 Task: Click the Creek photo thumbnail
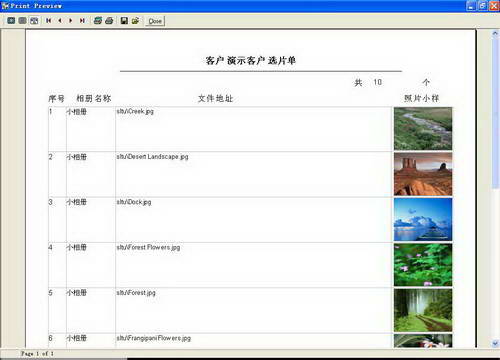[423, 129]
